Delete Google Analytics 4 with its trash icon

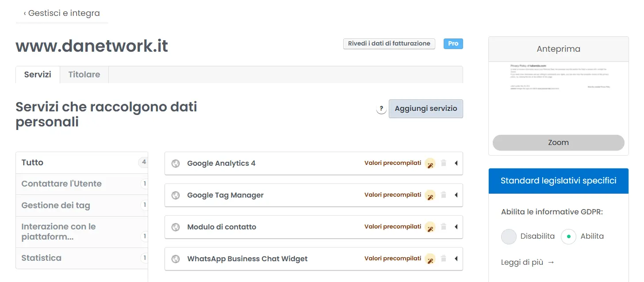point(444,163)
